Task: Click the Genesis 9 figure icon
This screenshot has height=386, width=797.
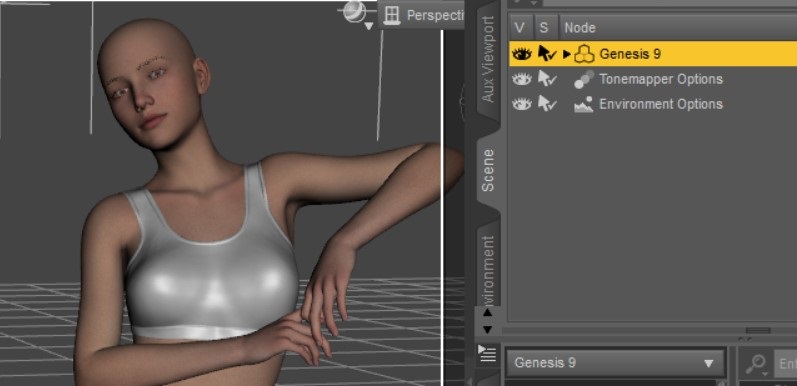Action: coord(584,53)
